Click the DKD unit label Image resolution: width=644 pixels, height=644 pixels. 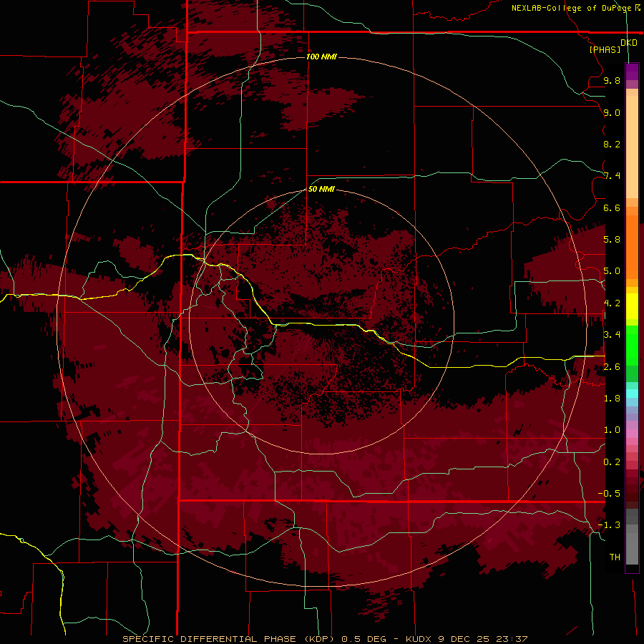(628, 42)
